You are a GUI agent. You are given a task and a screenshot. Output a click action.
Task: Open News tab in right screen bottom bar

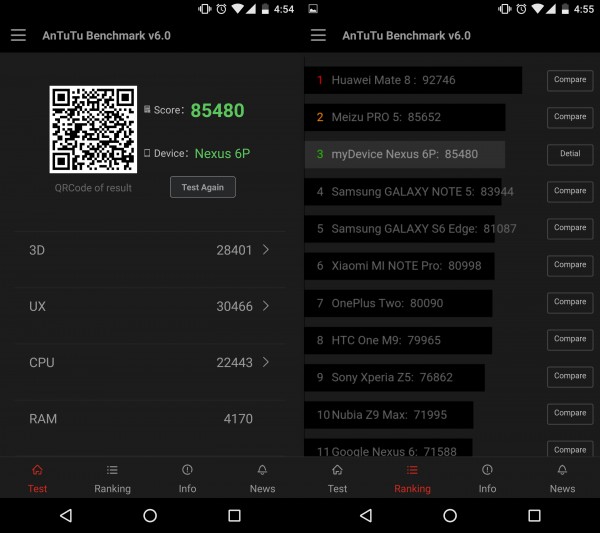562,478
